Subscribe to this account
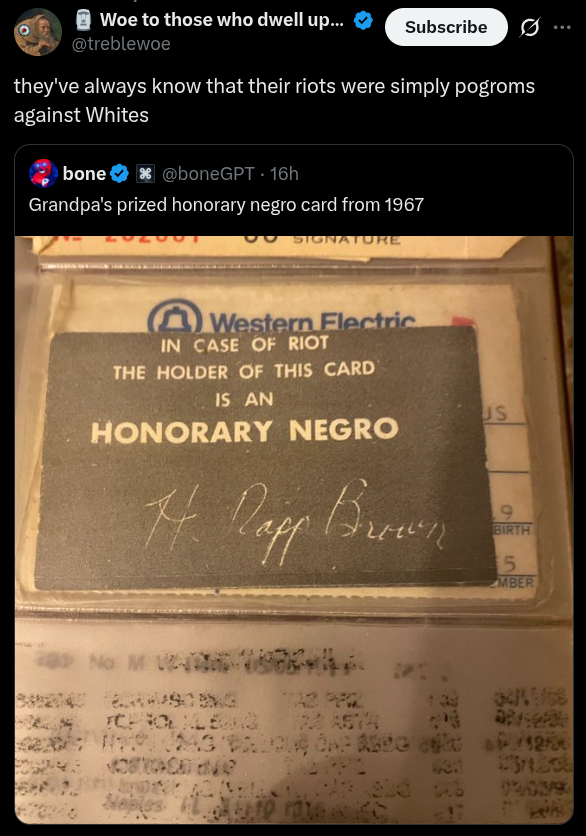The image size is (586, 836). (x=446, y=27)
